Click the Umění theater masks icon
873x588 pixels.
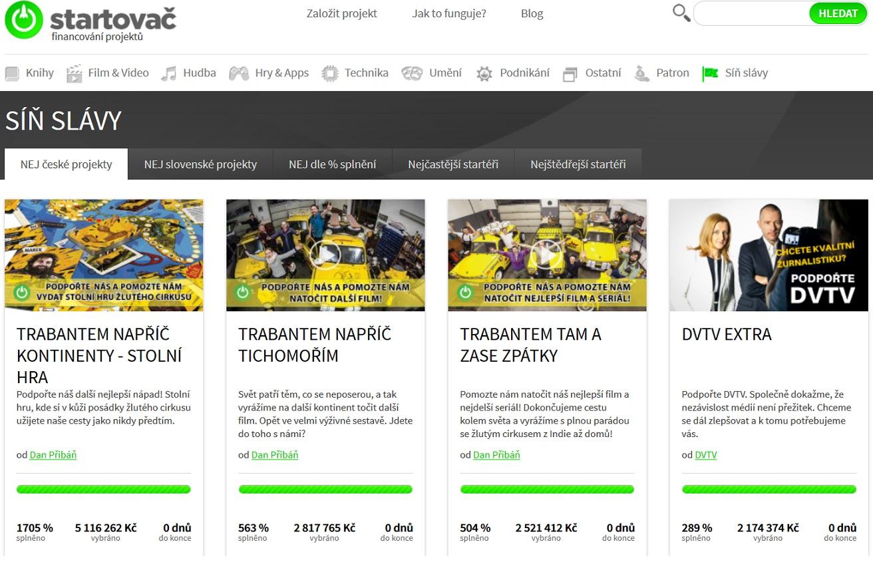pyautogui.click(x=412, y=73)
